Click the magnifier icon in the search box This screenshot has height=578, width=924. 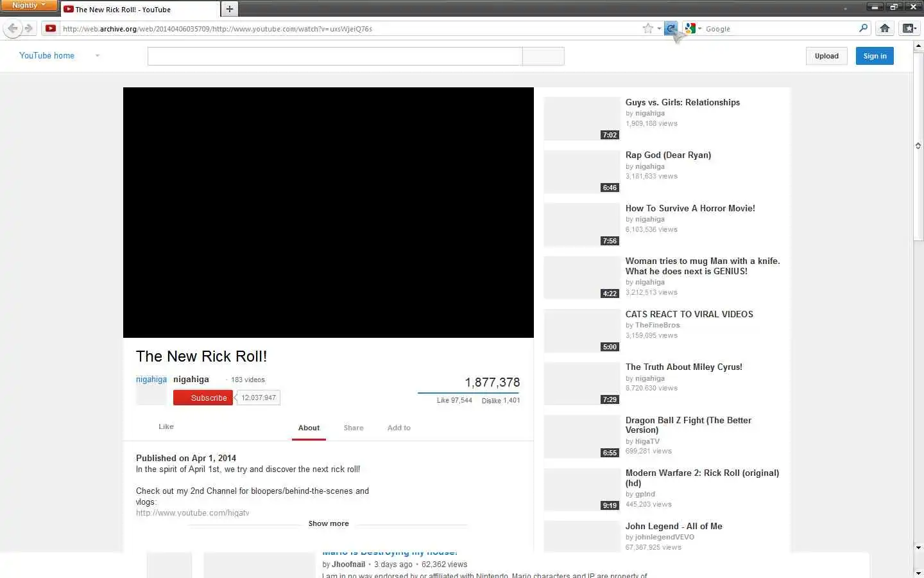click(x=863, y=28)
